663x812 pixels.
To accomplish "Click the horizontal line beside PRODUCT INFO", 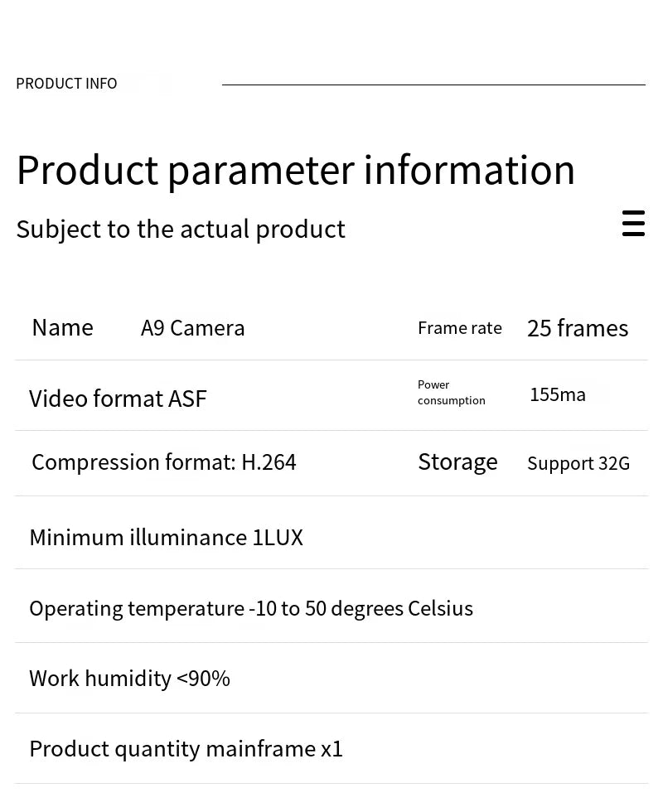I will 433,85.
